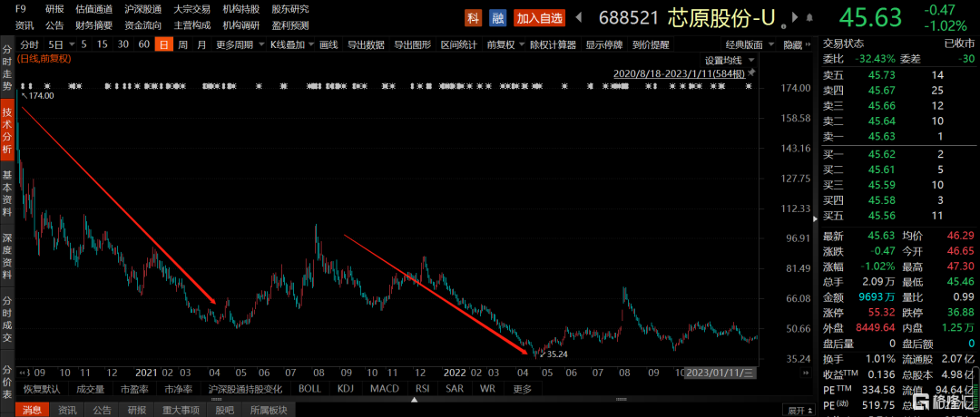Click the side handle arrow right of chart
This screenshot has height=417, width=980.
[x=815, y=219]
